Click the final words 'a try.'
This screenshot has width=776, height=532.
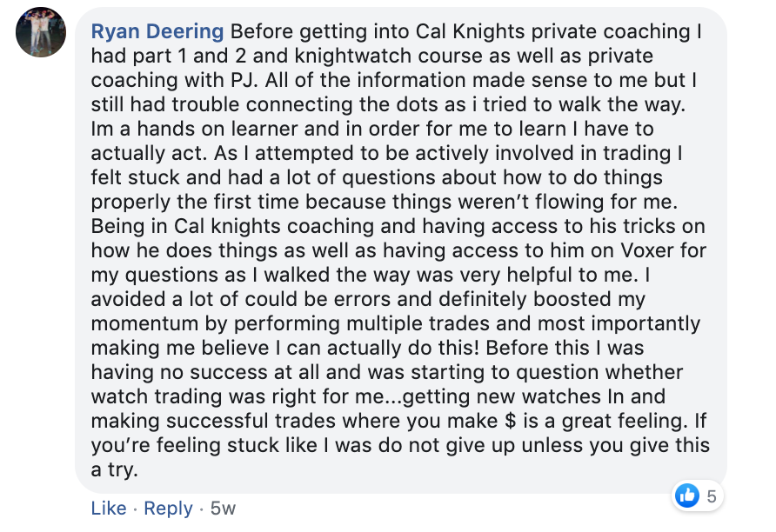(114, 469)
